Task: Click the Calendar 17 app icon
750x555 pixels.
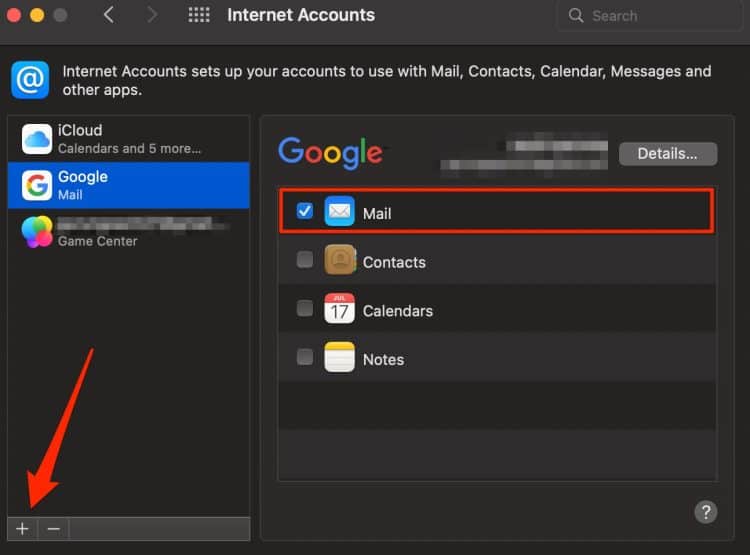Action: [x=340, y=309]
